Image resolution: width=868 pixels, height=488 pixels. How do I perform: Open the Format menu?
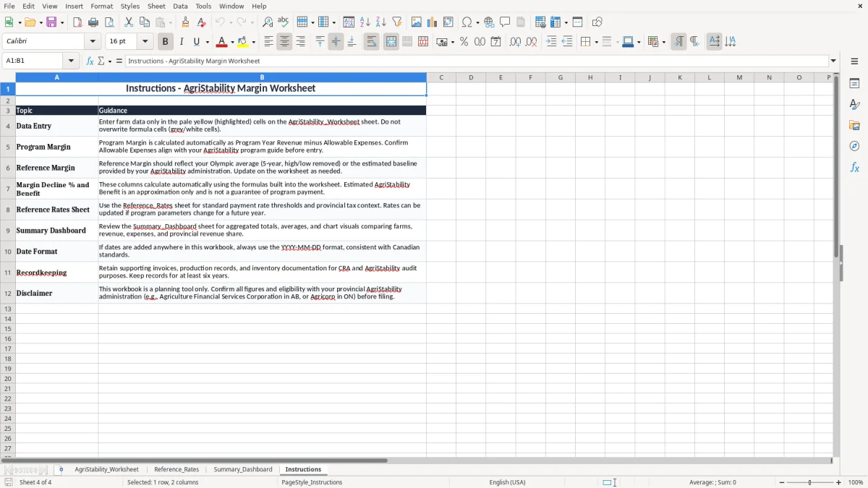(x=102, y=6)
